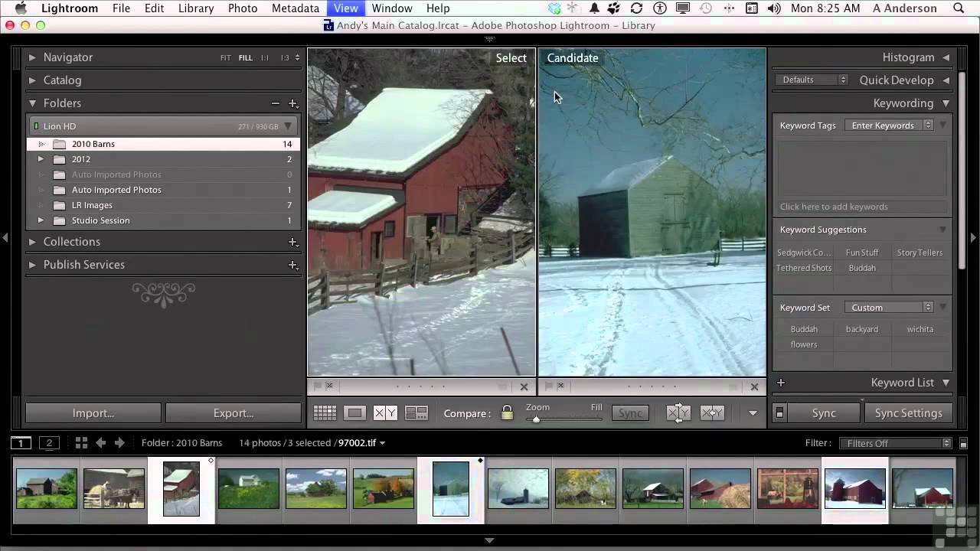Add new collection with plus icon
The width and height of the screenshot is (980, 551).
(292, 242)
